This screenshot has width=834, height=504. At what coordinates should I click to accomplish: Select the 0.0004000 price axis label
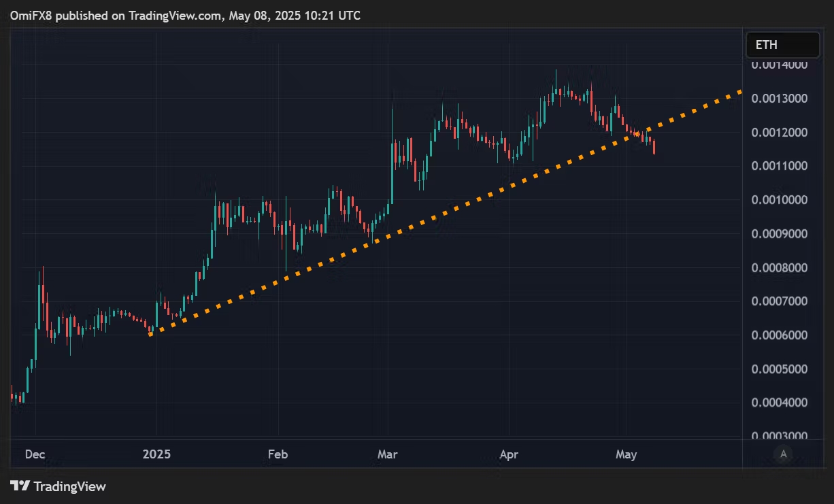tap(779, 402)
